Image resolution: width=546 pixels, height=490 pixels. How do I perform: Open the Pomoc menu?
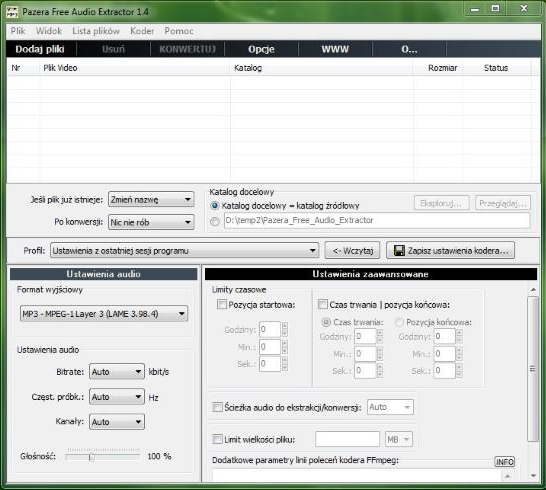pos(179,31)
